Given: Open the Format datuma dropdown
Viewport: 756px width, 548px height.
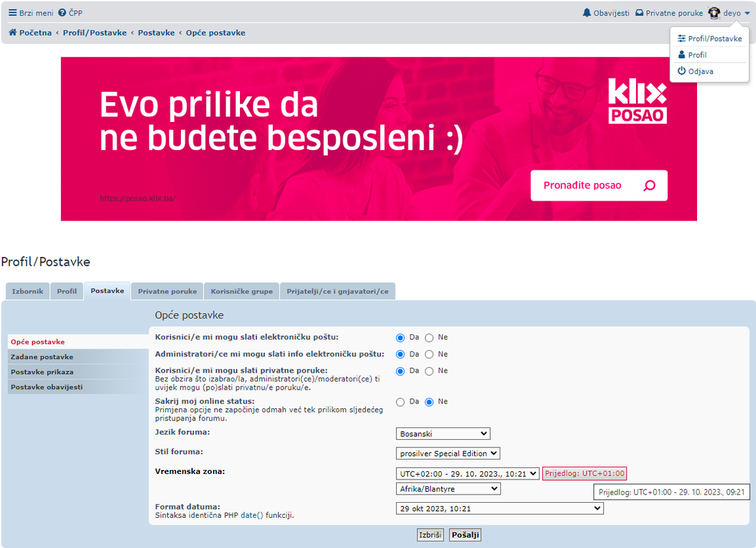Looking at the screenshot, I should click(500, 508).
